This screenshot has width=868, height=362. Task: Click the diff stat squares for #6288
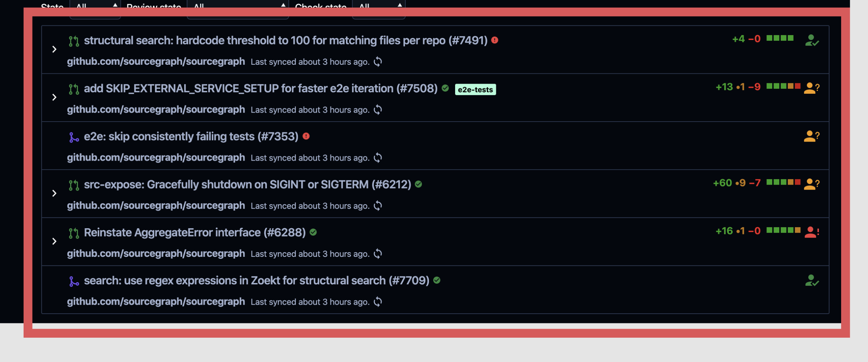tap(784, 230)
